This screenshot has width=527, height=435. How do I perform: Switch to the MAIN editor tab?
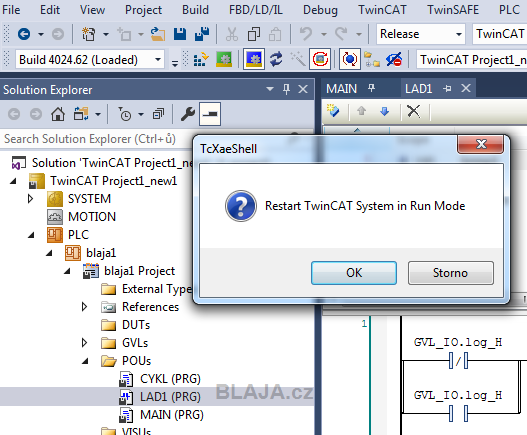tap(341, 89)
